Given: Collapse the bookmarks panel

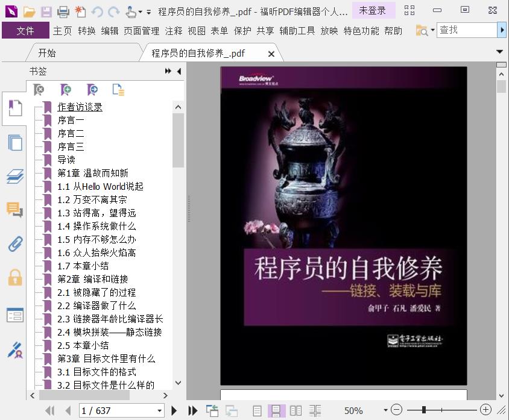Looking at the screenshot, I should 179,71.
